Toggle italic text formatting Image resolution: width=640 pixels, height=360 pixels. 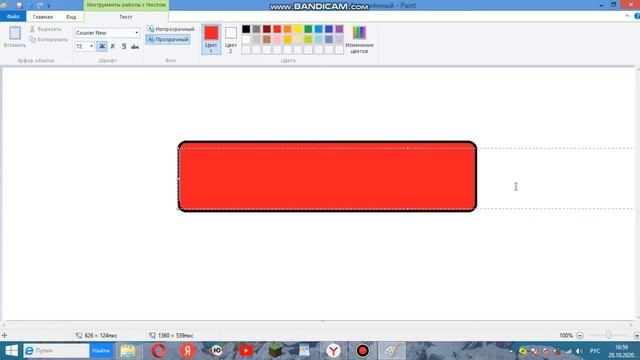point(113,47)
